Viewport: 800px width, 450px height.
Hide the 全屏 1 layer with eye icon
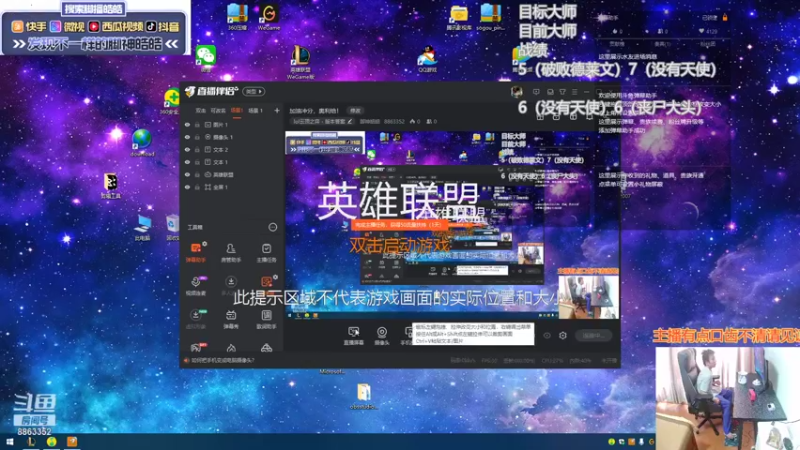187,187
